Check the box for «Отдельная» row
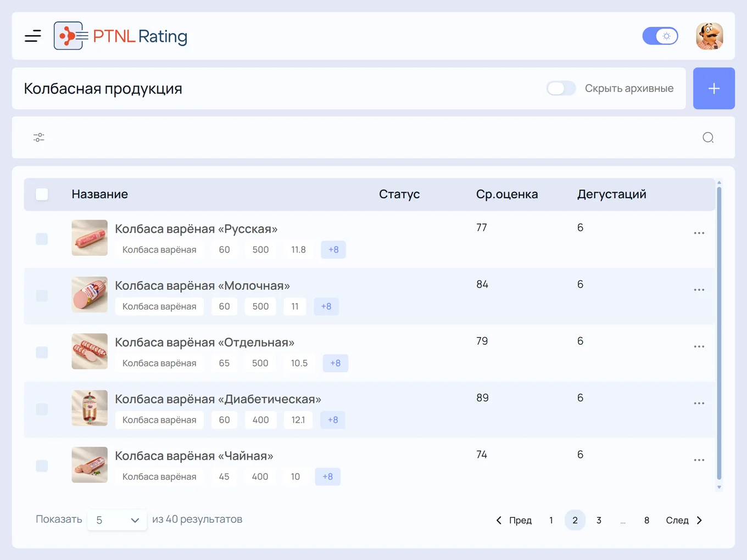The height and width of the screenshot is (560, 747). [42, 352]
